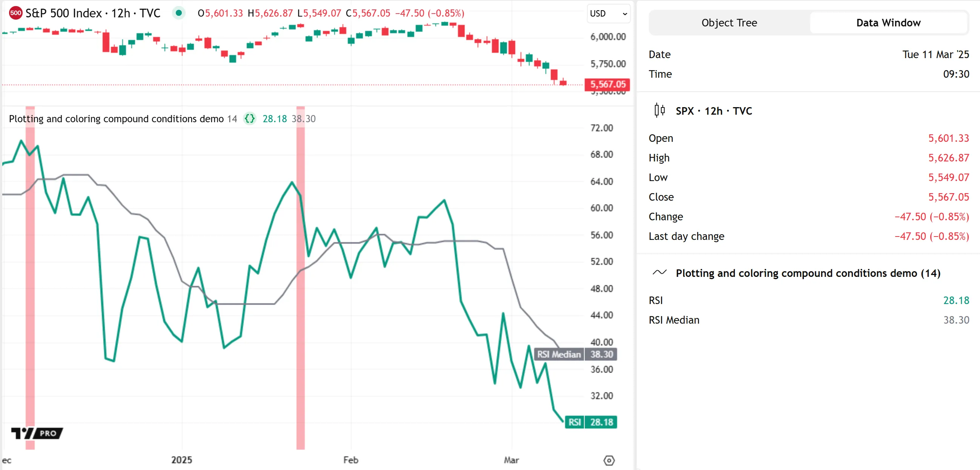This screenshot has height=470, width=980.
Task: Click the red 5,567.05 price label
Action: point(607,84)
